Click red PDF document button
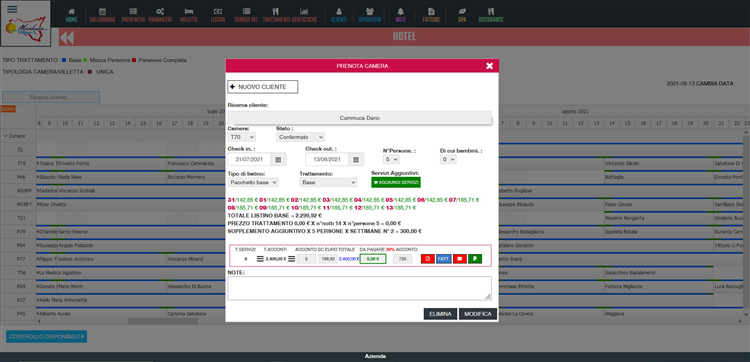The width and height of the screenshot is (750, 362). pos(428,259)
